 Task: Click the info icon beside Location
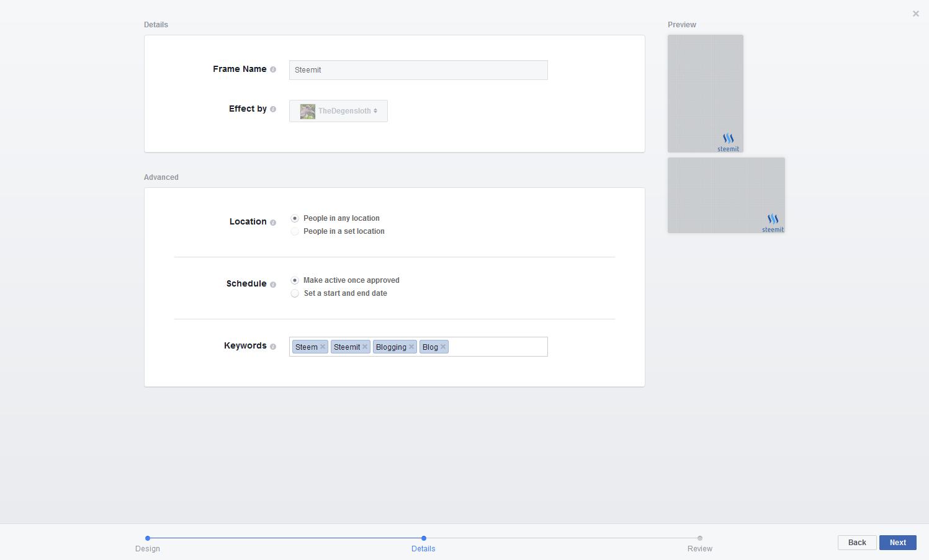click(273, 223)
